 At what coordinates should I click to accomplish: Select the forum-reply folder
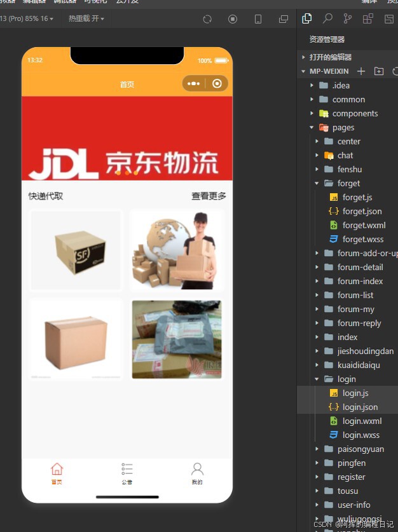click(359, 324)
